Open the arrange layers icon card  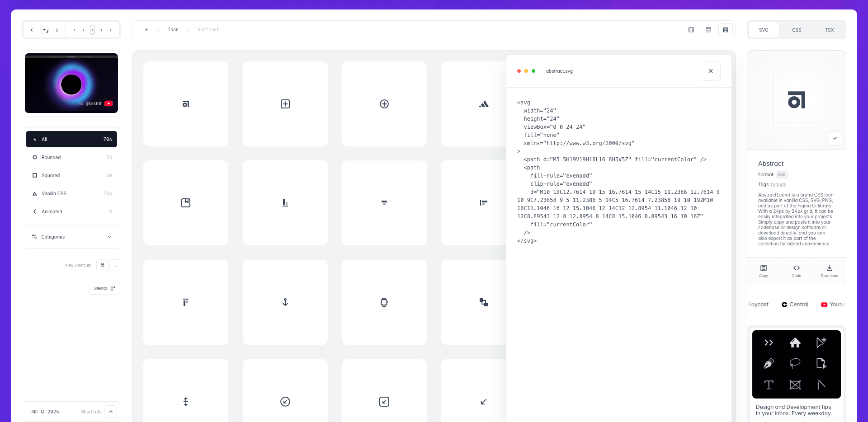(x=474, y=302)
